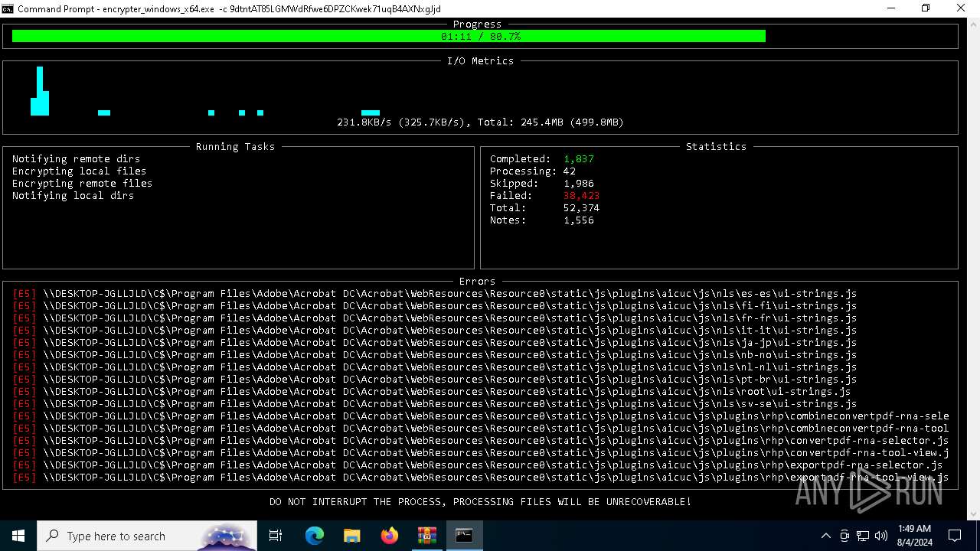The image size is (980, 551).
Task: Click the error line for it-it ui-strings.js
Action: pos(435,330)
